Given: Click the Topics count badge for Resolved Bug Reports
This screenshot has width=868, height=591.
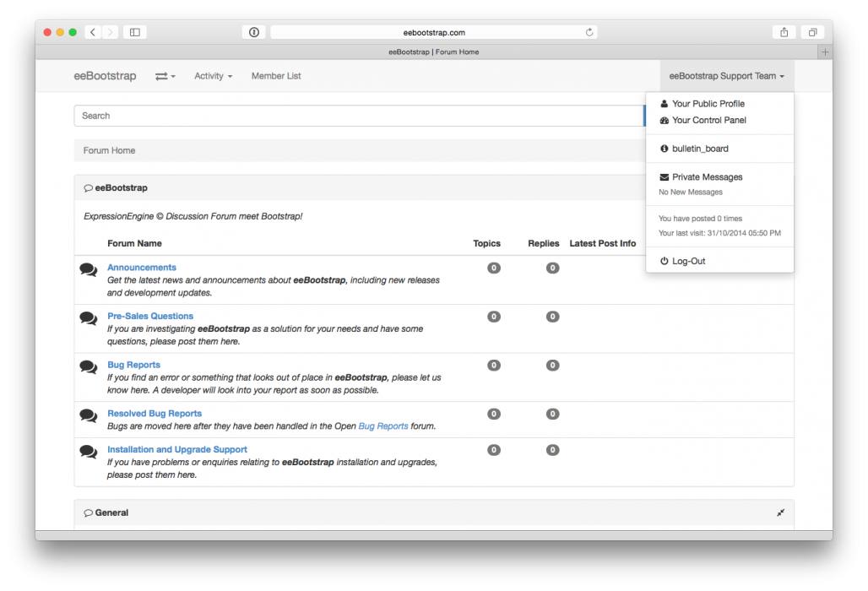Looking at the screenshot, I should (x=494, y=414).
